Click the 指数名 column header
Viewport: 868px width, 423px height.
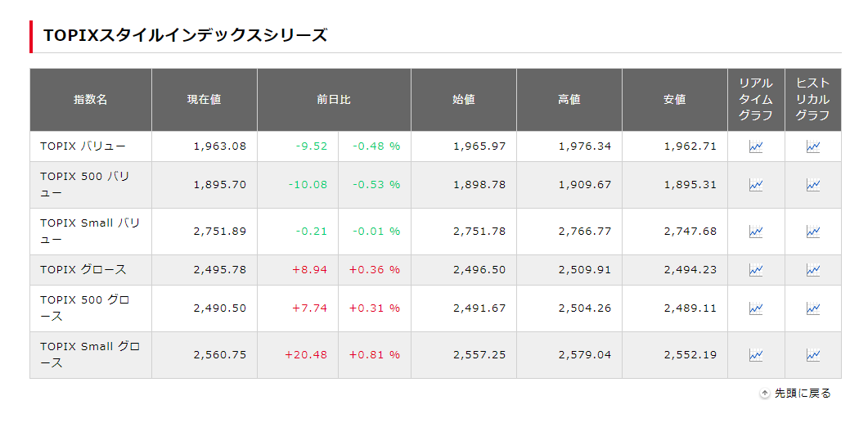point(91,100)
